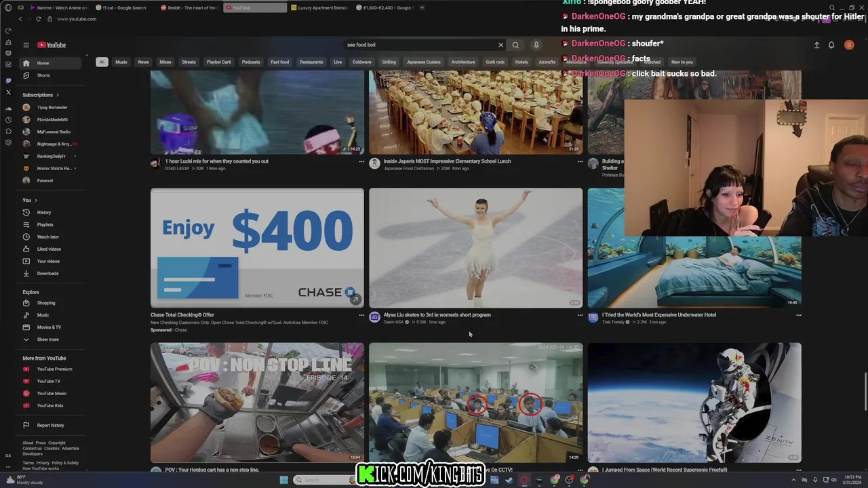Screen dimensions: 868x488
Task: Open YouTube Kids link
Action: (x=51, y=406)
